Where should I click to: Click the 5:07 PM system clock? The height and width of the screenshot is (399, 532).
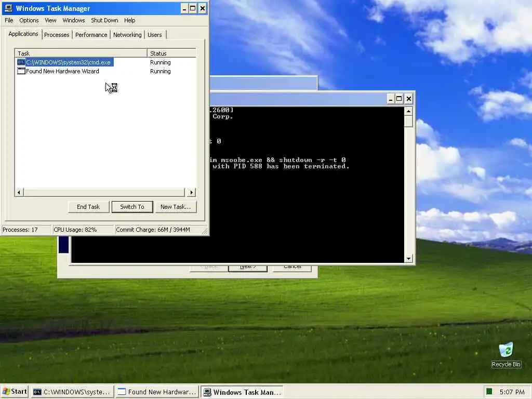(512, 392)
